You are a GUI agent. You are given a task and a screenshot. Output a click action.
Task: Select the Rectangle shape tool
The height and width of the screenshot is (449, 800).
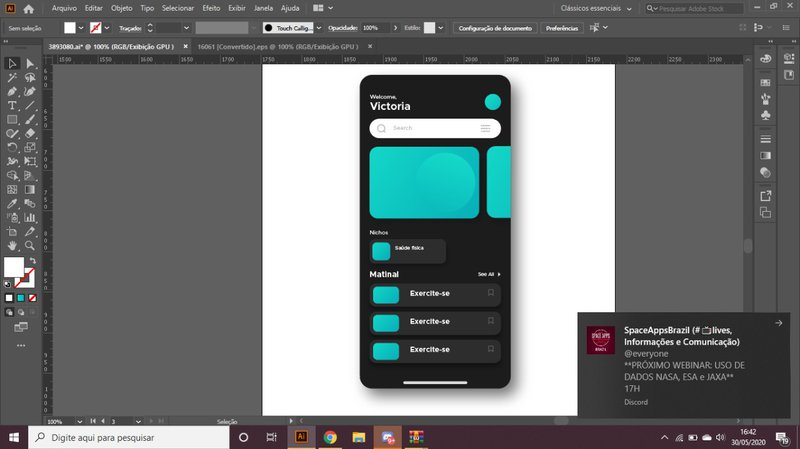(x=12, y=119)
